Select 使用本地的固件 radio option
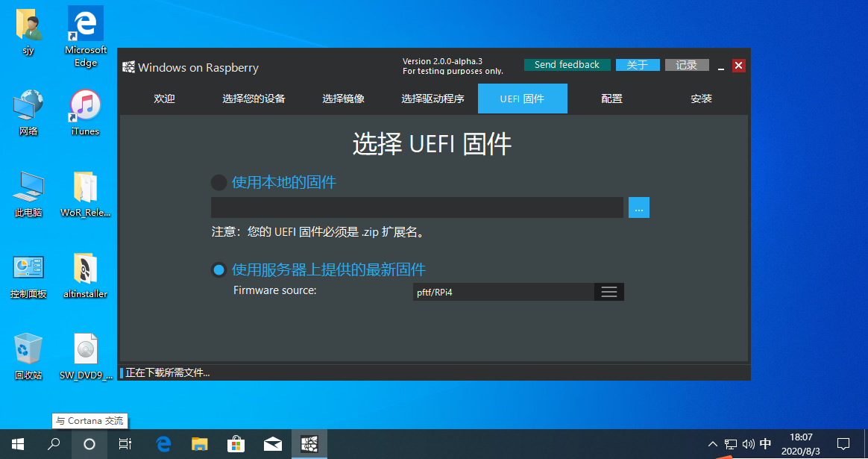868x459 pixels. click(218, 182)
